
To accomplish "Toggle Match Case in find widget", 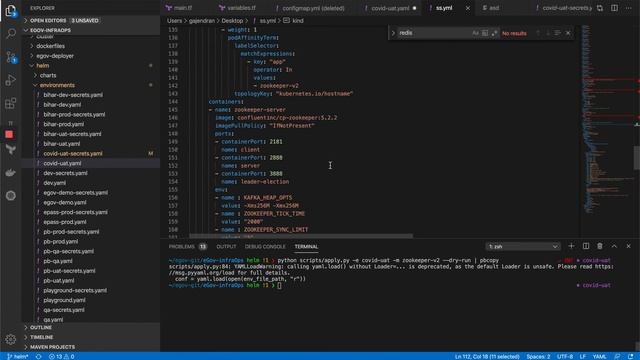I will (475, 33).
